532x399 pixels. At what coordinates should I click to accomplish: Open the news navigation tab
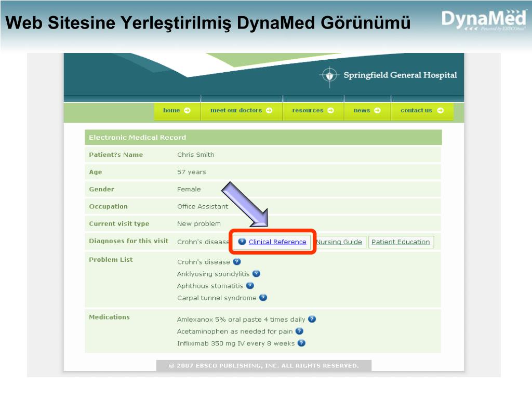pyautogui.click(x=367, y=111)
